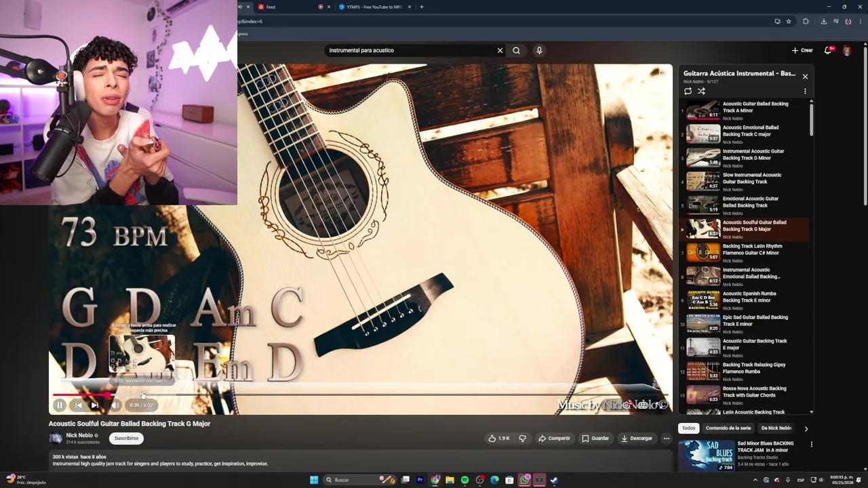Open the video's more actions menu
868x488 pixels.
coord(667,438)
